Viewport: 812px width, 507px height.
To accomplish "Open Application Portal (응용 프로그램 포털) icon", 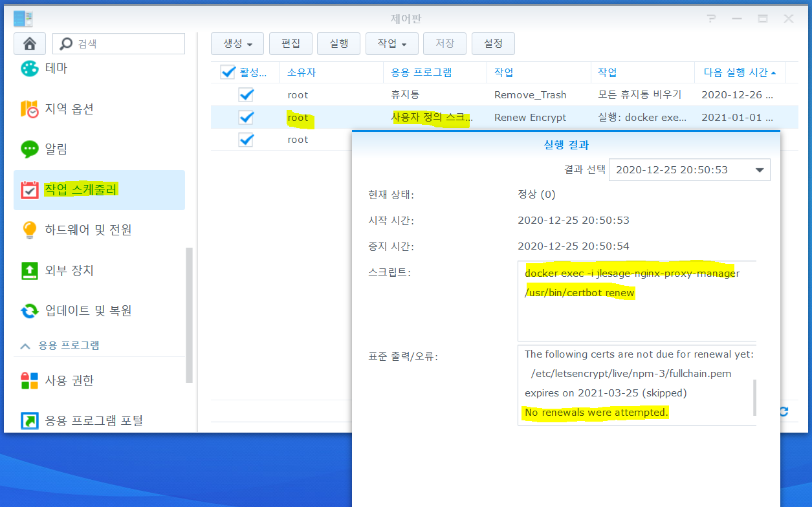I will coord(30,420).
